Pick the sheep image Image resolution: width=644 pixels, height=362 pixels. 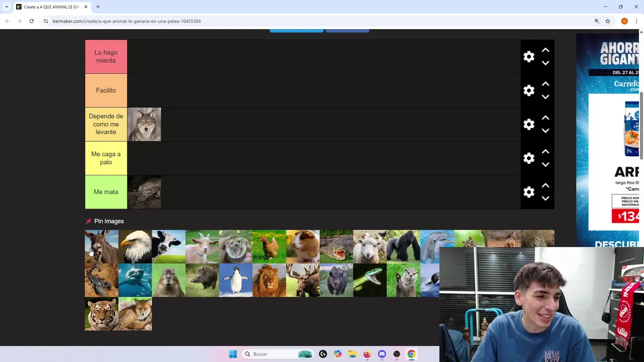370,247
